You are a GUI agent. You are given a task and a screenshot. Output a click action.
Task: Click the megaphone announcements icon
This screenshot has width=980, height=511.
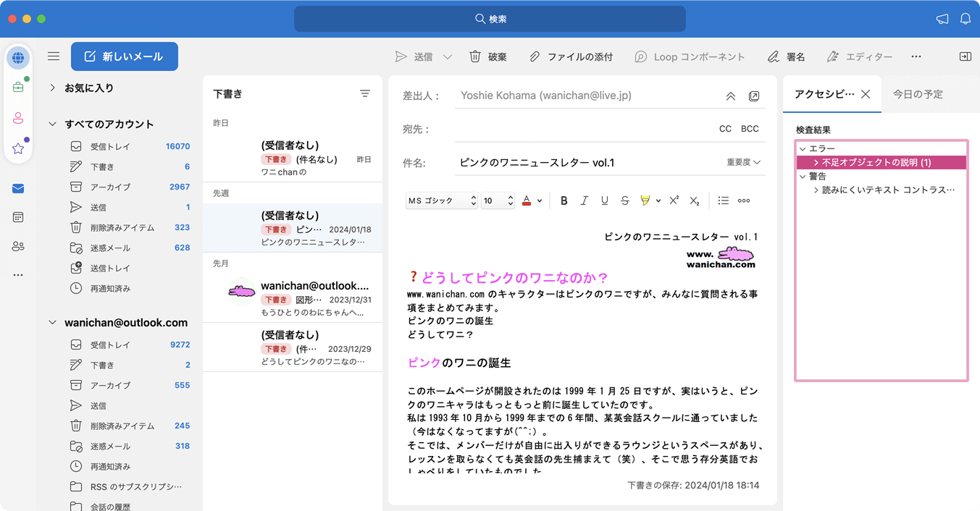coord(942,19)
